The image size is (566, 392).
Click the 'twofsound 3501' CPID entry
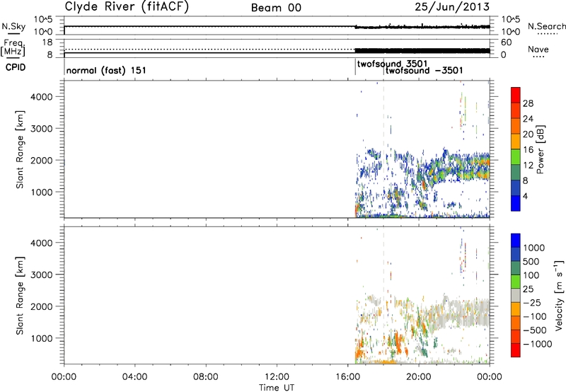coord(392,64)
